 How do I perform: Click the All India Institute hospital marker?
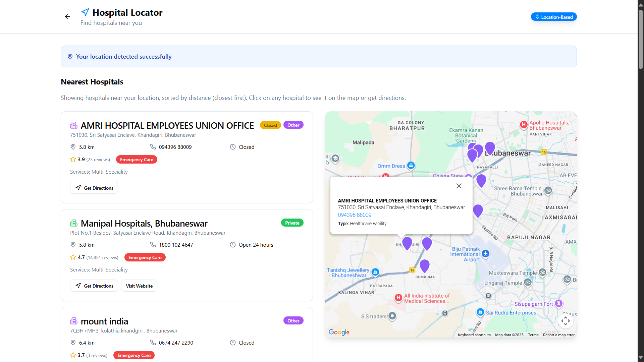(398, 298)
